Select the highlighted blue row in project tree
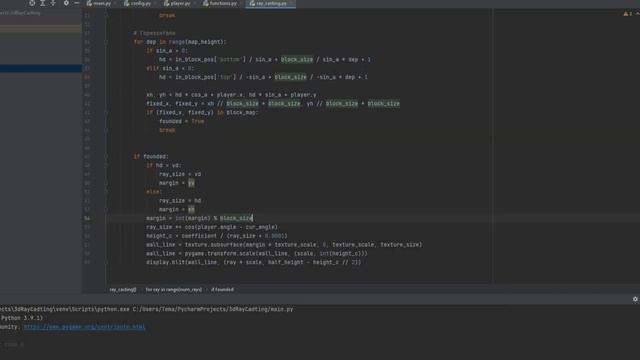The image size is (640, 360). click(41, 69)
